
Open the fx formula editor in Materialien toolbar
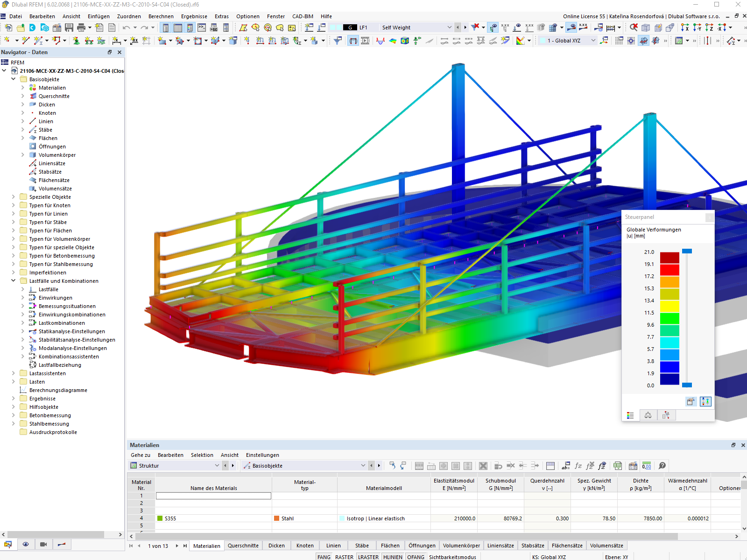(578, 465)
